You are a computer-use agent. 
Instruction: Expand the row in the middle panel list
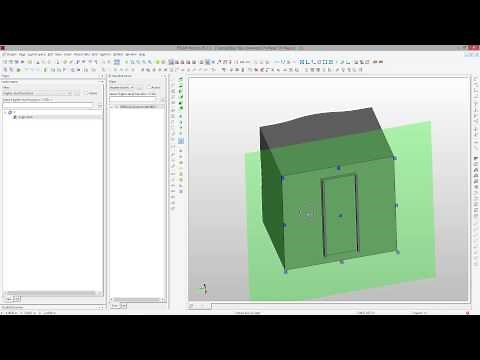coord(112,107)
